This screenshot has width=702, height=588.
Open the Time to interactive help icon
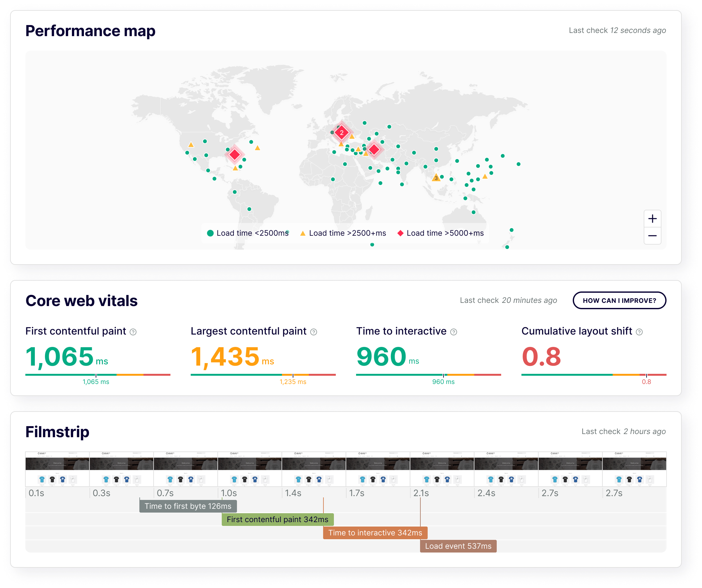(x=453, y=332)
